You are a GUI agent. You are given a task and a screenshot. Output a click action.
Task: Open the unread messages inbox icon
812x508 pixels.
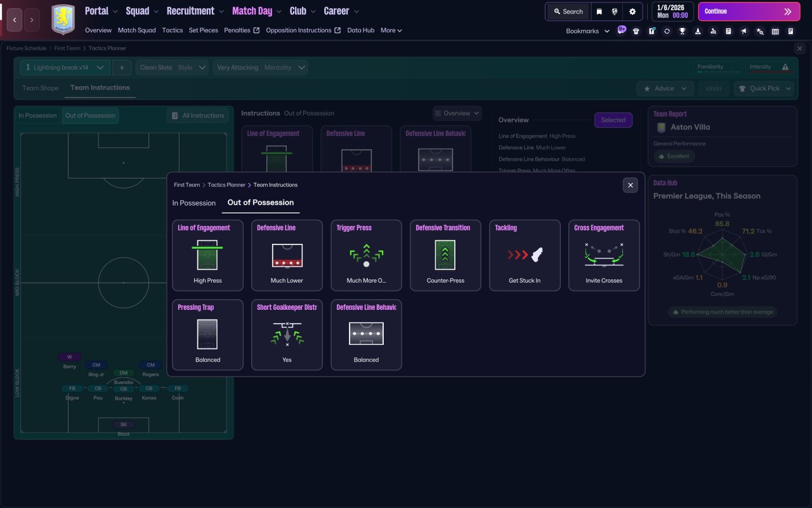622,30
